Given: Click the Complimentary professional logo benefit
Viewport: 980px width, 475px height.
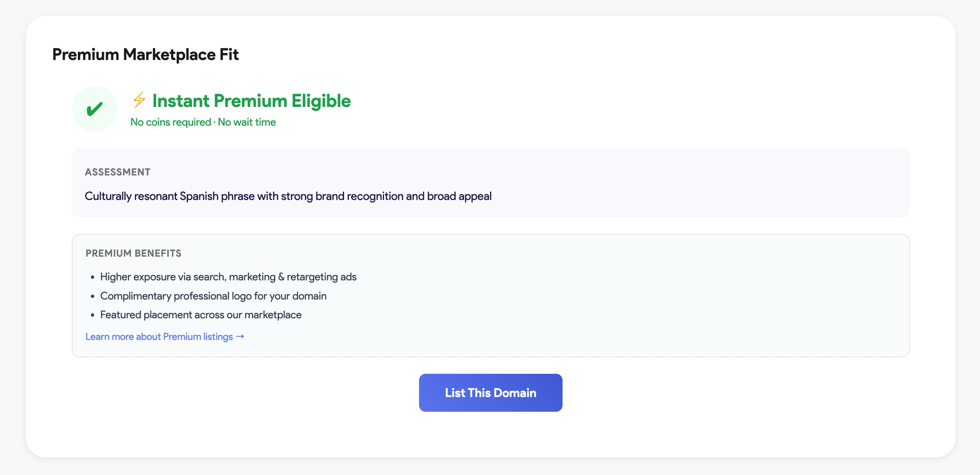Looking at the screenshot, I should (213, 296).
